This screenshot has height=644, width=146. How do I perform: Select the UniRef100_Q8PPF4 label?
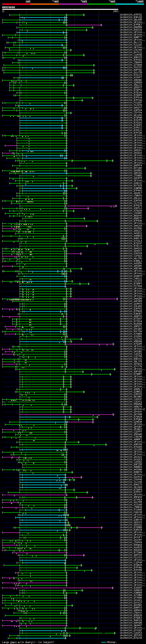pos(131,165)
